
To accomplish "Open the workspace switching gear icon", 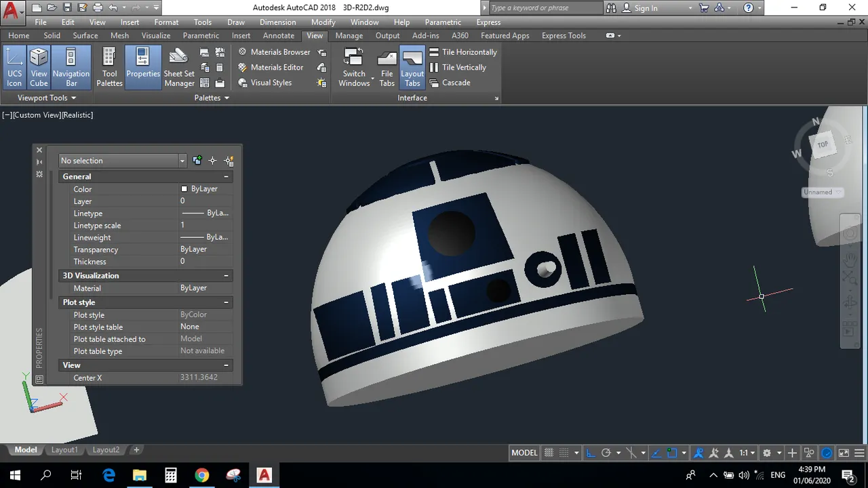I will (767, 453).
